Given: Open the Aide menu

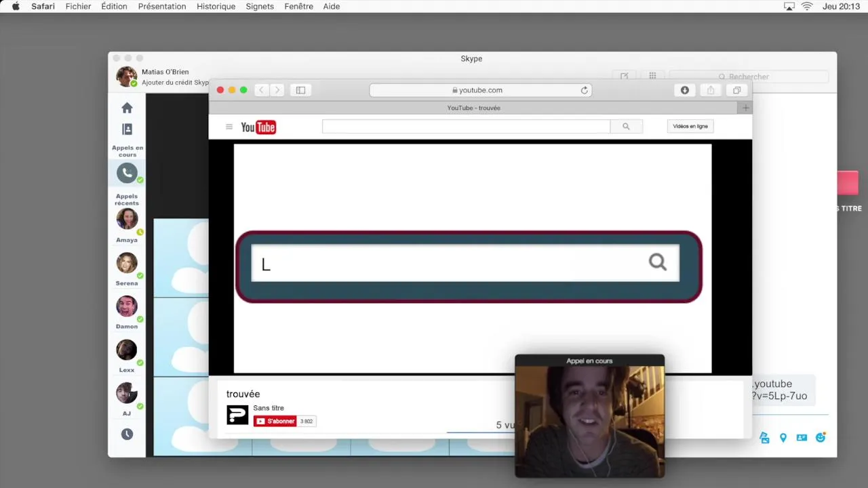Looking at the screenshot, I should point(332,6).
